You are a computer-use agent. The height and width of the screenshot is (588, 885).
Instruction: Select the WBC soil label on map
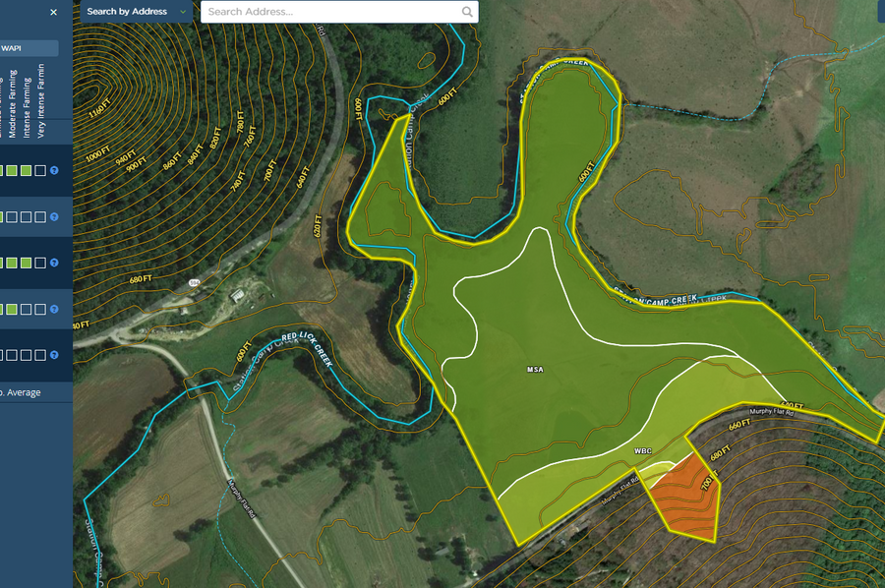[643, 451]
